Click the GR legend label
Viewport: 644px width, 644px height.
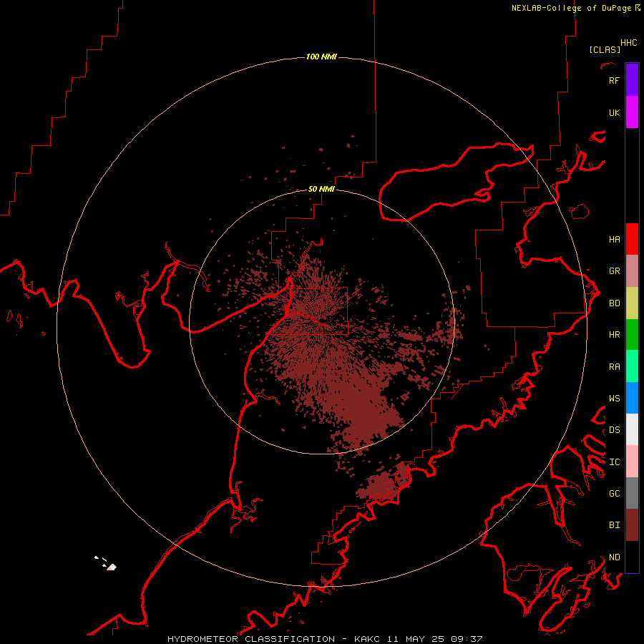tap(614, 271)
